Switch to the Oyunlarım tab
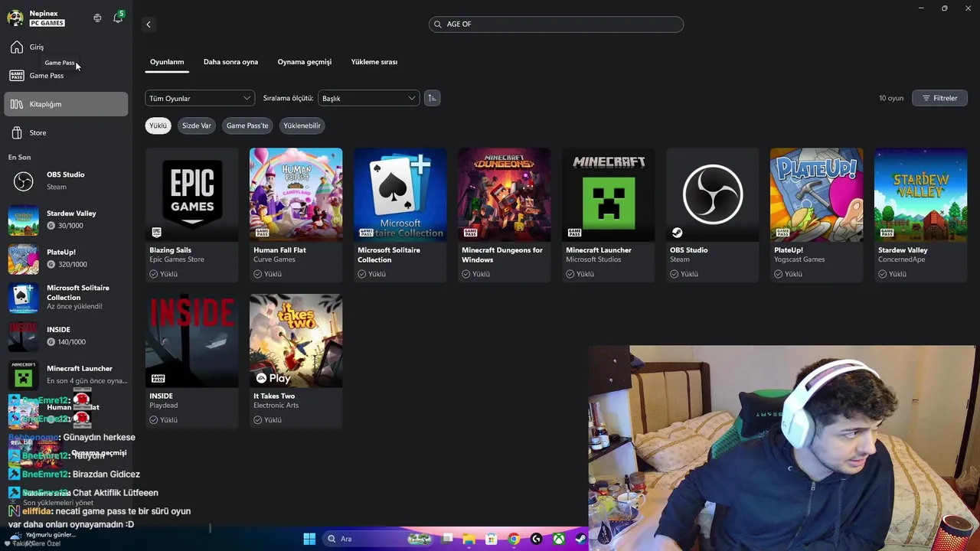The image size is (980, 551). click(167, 62)
